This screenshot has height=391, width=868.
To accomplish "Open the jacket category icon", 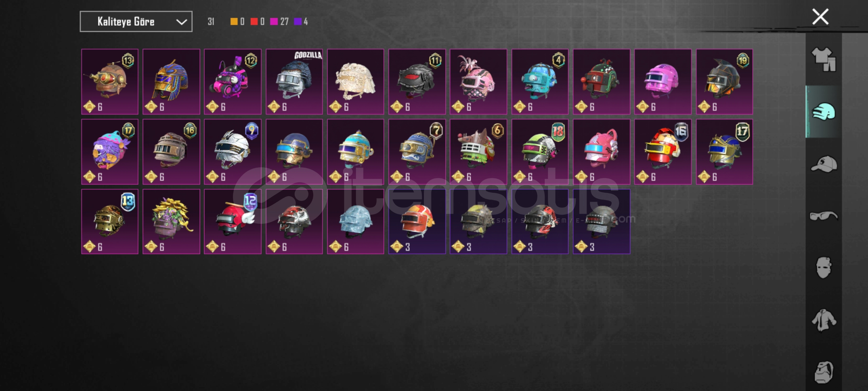I will [x=824, y=320].
